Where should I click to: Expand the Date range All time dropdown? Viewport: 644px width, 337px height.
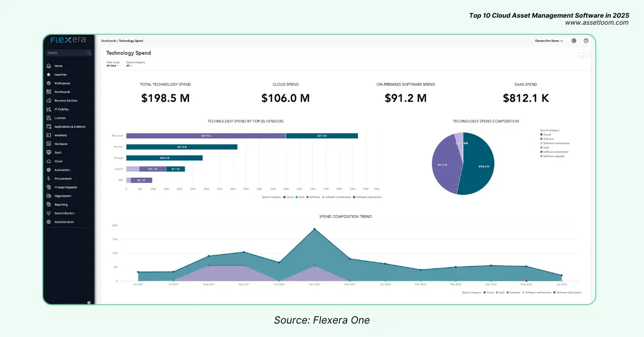point(113,65)
